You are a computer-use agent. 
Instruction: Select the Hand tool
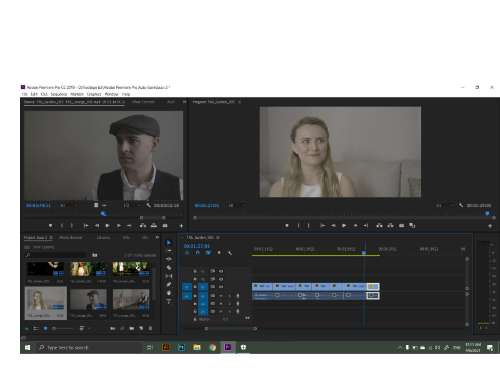click(169, 293)
